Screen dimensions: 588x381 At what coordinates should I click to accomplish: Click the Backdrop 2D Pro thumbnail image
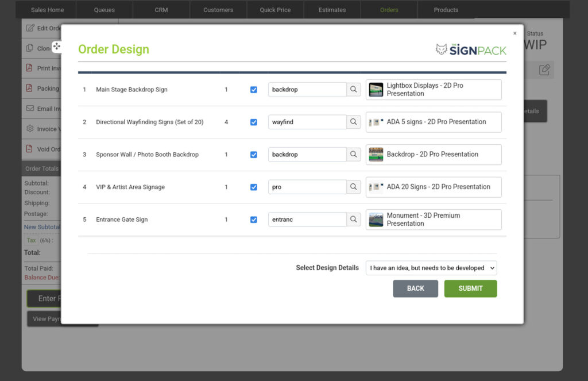pos(376,155)
